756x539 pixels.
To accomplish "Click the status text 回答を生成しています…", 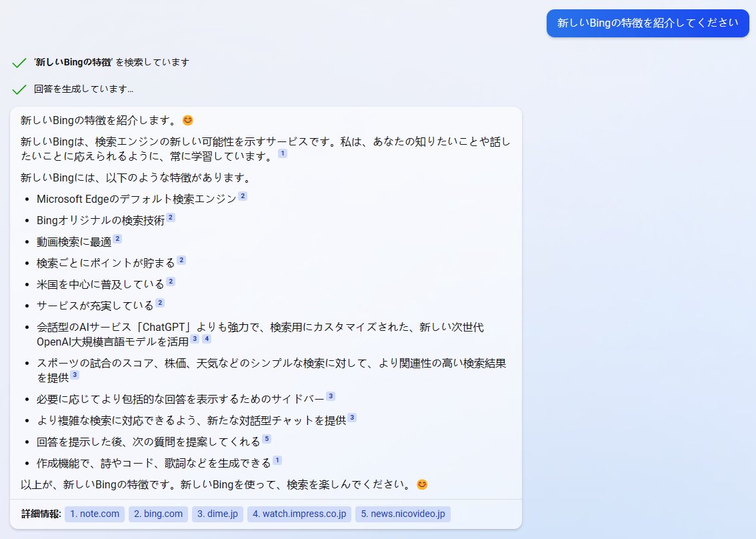I will click(83, 89).
